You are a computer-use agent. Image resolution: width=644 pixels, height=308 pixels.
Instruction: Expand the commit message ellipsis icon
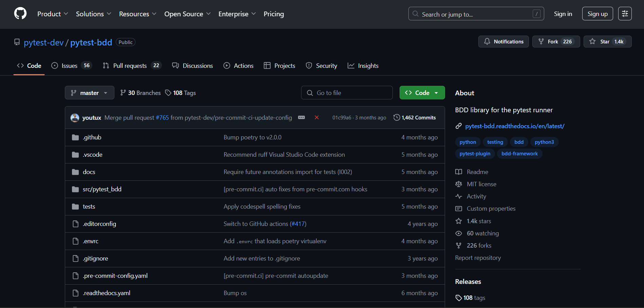click(x=301, y=117)
